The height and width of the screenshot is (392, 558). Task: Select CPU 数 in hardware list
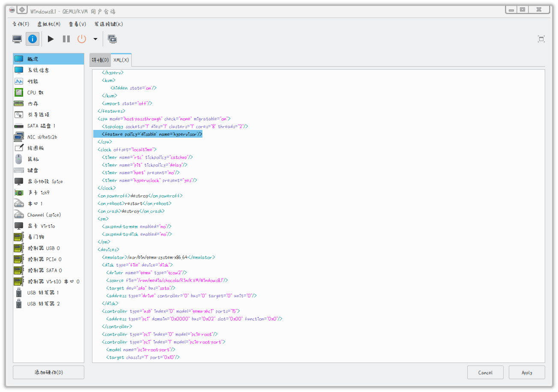point(49,92)
